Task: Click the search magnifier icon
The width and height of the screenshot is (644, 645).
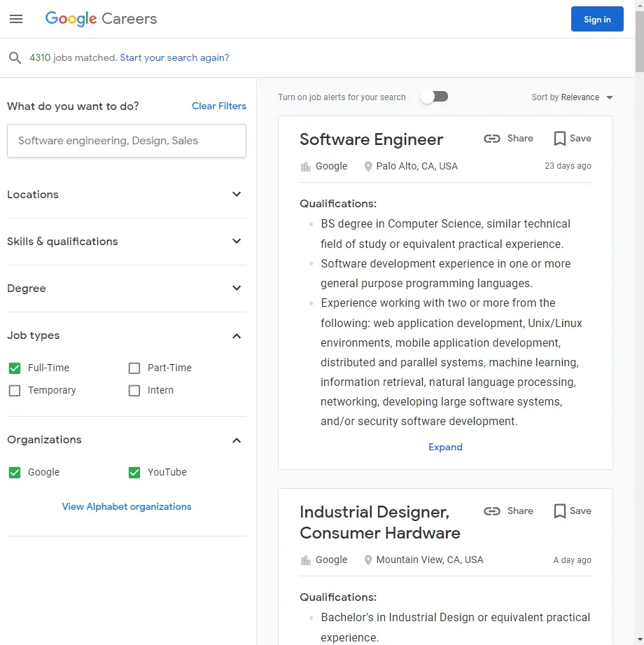Action: click(x=15, y=57)
